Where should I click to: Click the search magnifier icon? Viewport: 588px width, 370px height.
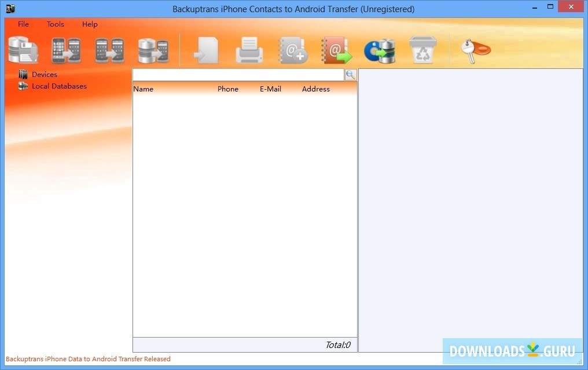[351, 74]
